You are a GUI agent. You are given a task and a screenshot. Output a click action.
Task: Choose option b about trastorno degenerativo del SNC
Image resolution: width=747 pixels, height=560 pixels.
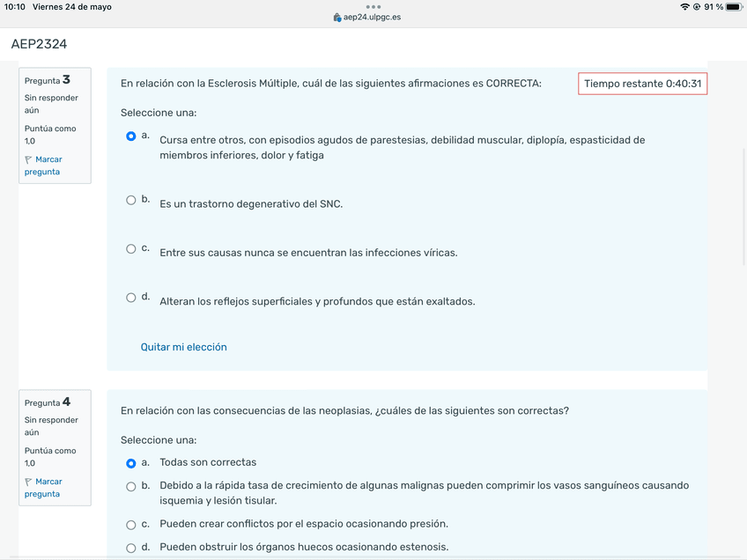[x=131, y=200]
